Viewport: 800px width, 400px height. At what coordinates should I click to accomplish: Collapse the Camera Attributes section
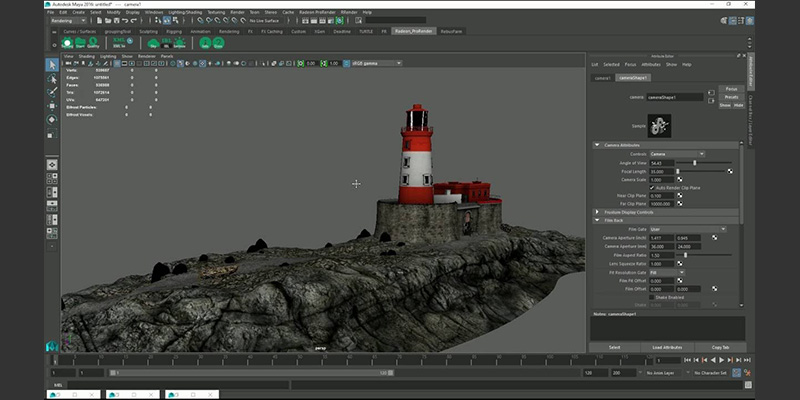[597, 145]
